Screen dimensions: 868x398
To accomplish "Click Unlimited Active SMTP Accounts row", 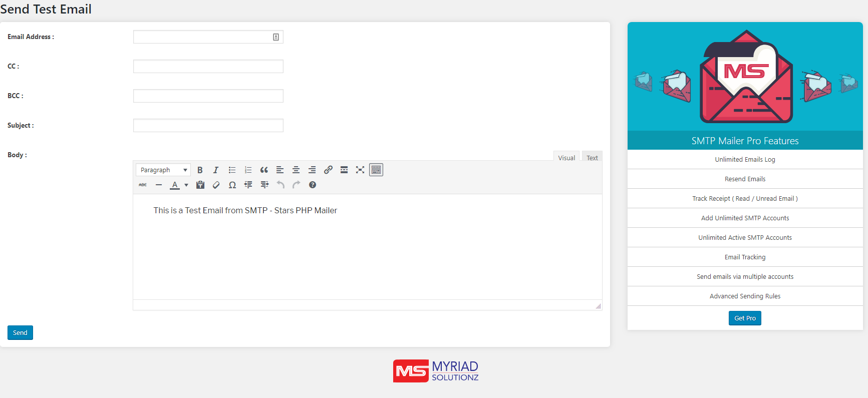I will point(745,238).
